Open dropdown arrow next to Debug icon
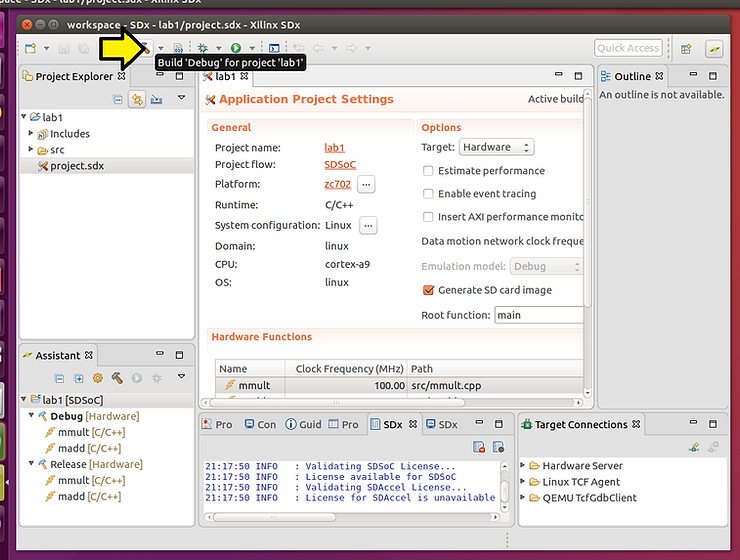The height and width of the screenshot is (560, 740). coord(219,48)
